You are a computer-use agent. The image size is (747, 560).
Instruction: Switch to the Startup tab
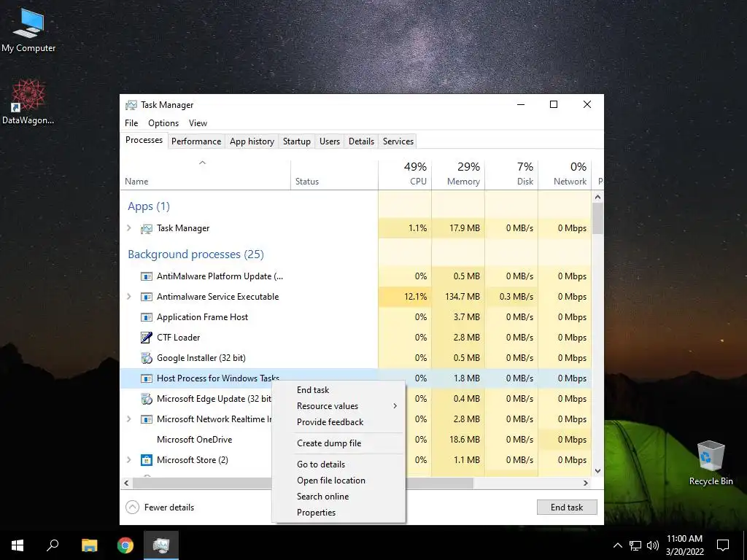(296, 141)
